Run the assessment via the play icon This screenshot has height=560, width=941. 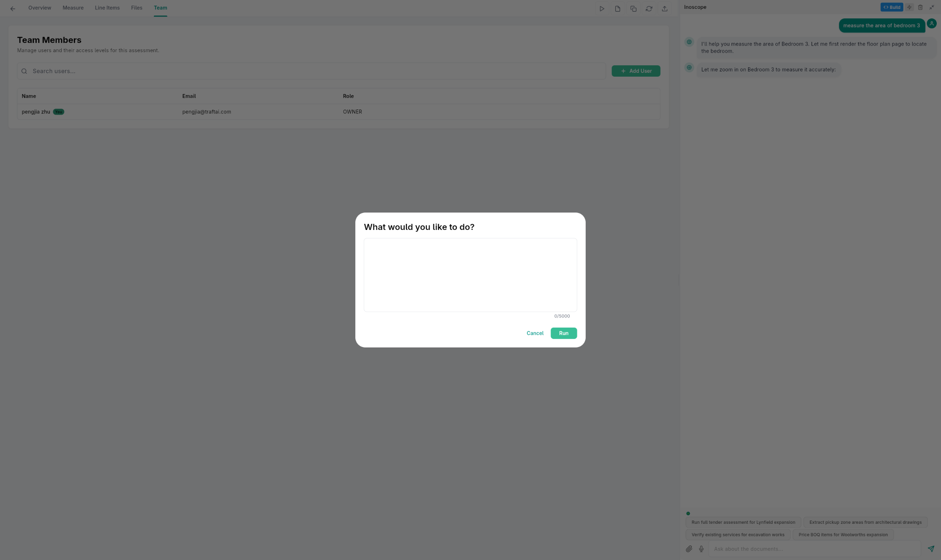602,8
